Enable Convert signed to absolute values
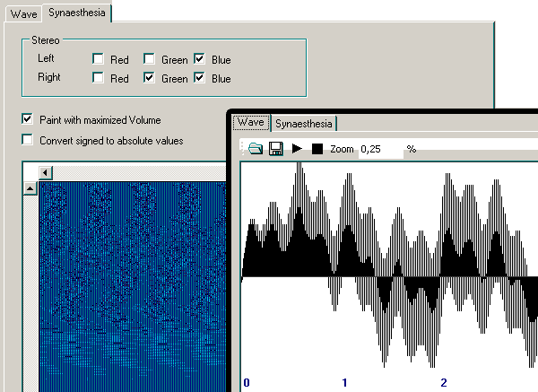The width and height of the screenshot is (538, 392). point(28,140)
